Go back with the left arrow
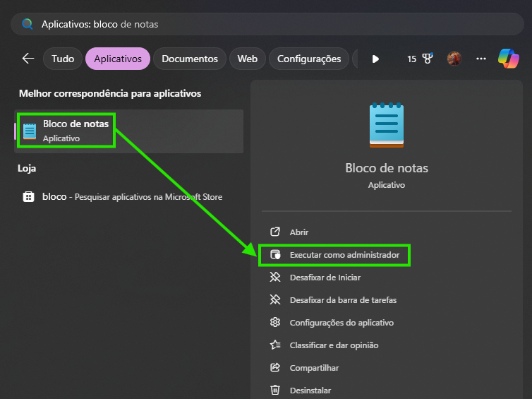 (28, 59)
